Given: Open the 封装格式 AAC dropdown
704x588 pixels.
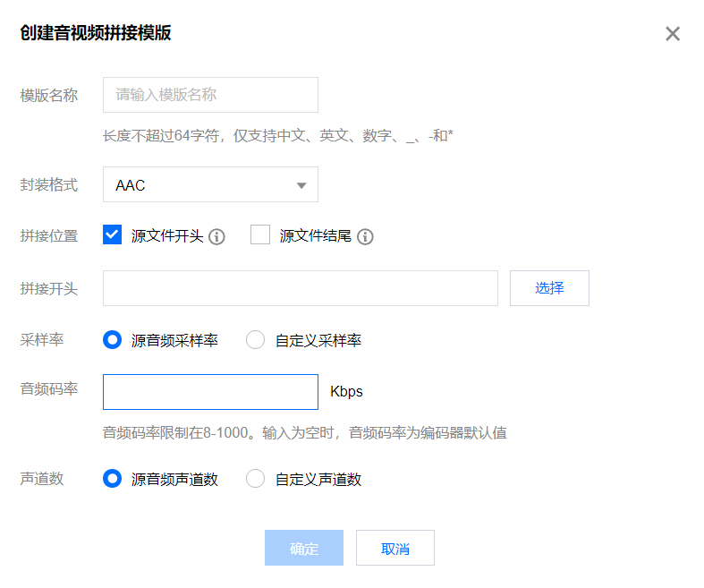Looking at the screenshot, I should click(210, 184).
